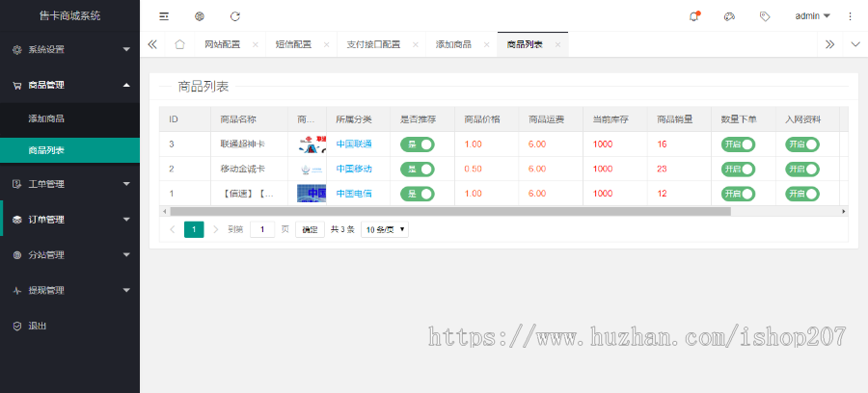
Task: Open the 中国移动 category link
Action: 354,169
